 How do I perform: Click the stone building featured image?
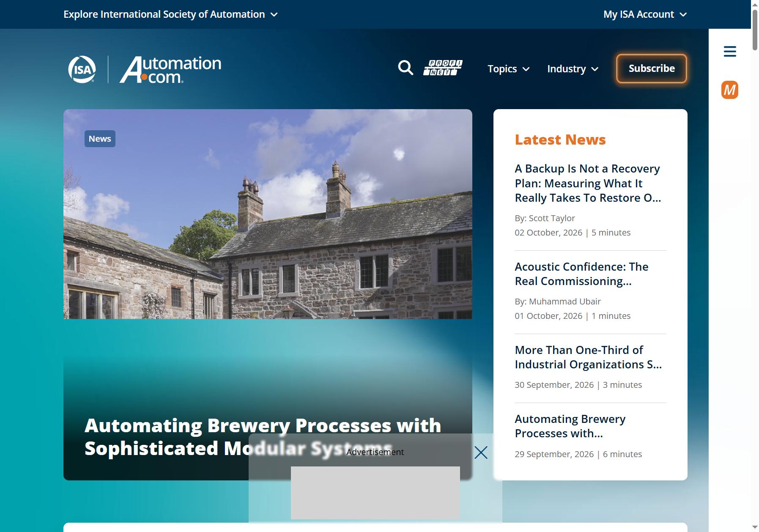pyautogui.click(x=268, y=214)
